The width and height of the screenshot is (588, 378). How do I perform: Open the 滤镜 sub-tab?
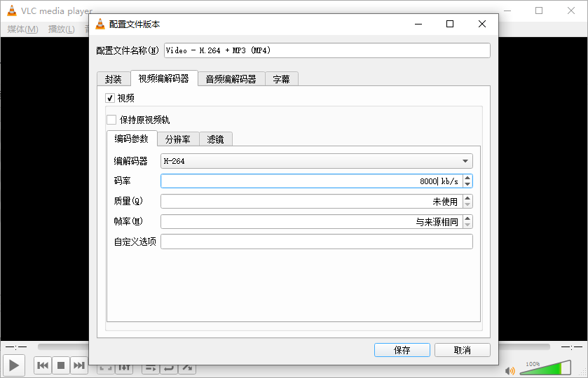pos(216,139)
